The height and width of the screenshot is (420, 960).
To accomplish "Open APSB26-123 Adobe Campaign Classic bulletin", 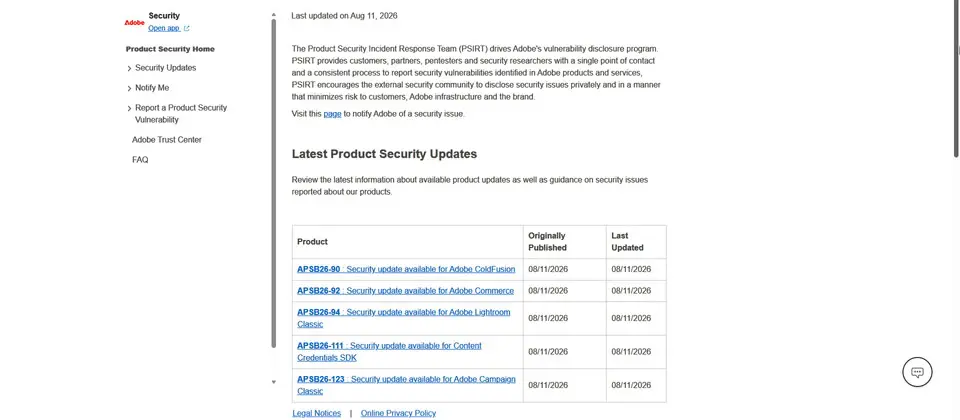I will coord(407,385).
